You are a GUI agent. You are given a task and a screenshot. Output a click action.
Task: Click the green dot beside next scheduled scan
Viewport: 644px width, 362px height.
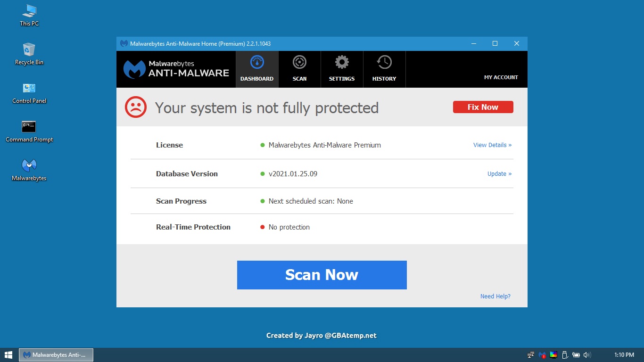click(x=263, y=201)
